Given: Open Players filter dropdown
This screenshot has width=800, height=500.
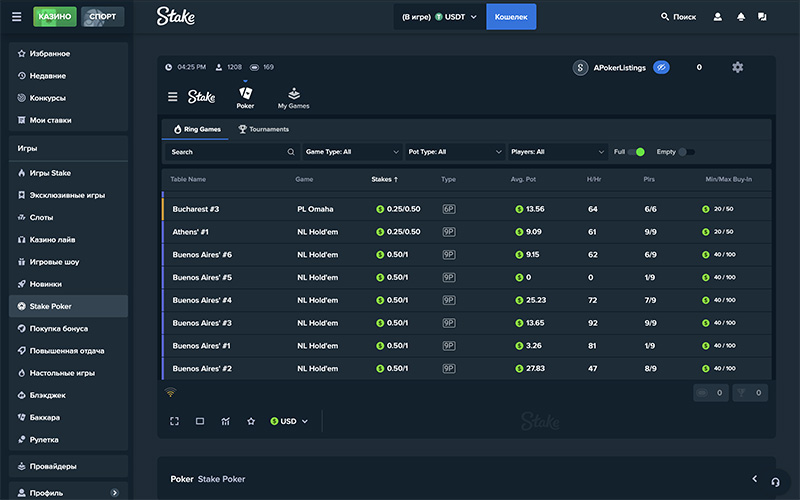Looking at the screenshot, I should click(558, 152).
